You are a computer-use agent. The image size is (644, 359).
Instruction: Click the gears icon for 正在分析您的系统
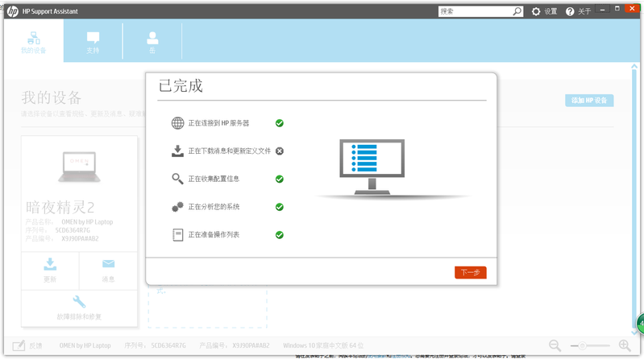(x=177, y=207)
